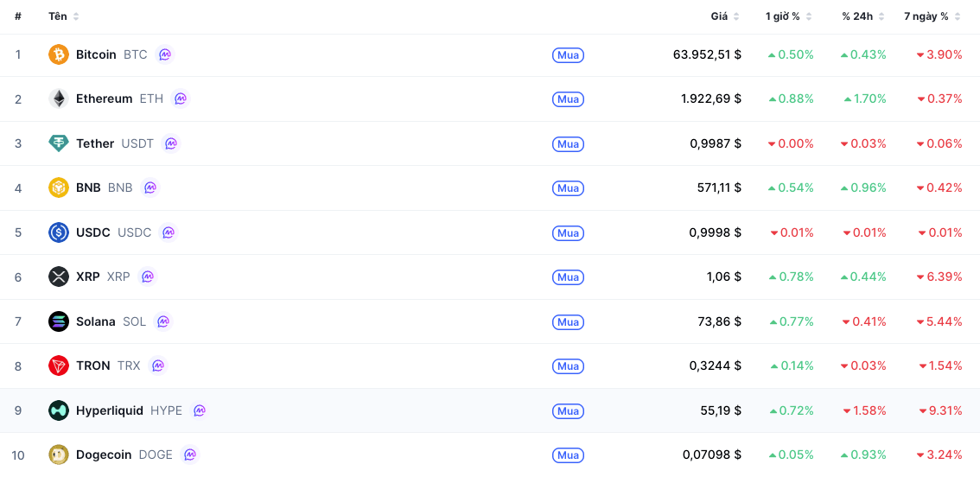Sort the table by the Giá column
Image resolution: width=980 pixels, height=477 pixels.
point(725,16)
